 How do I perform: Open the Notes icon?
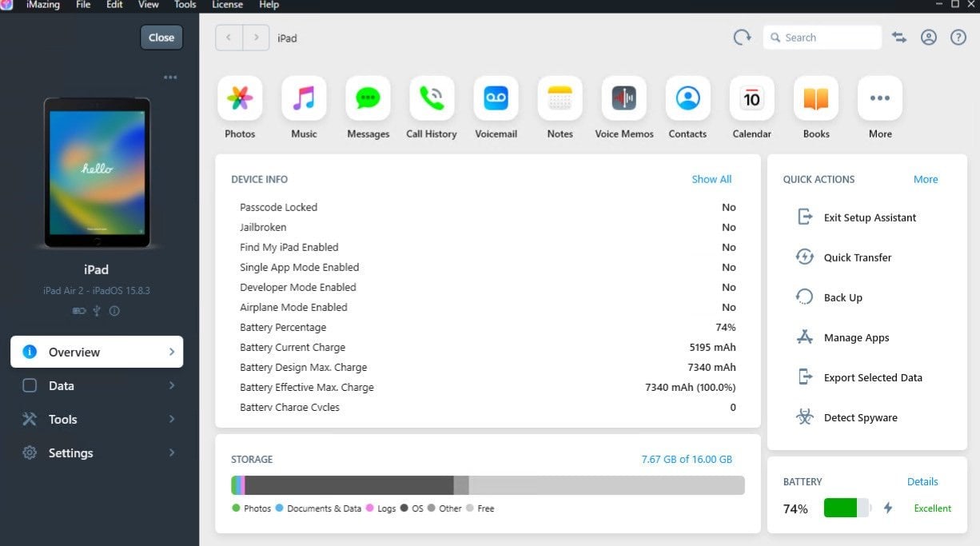point(560,98)
